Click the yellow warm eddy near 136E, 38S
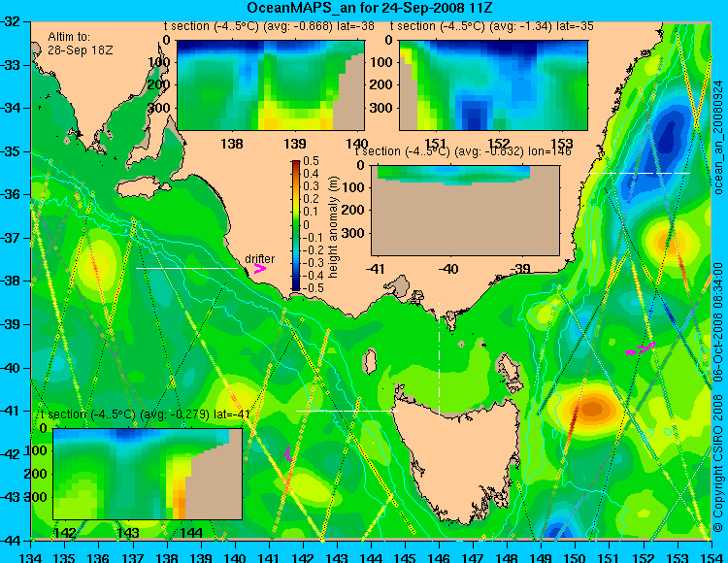The height and width of the screenshot is (563, 728). pyautogui.click(x=97, y=267)
